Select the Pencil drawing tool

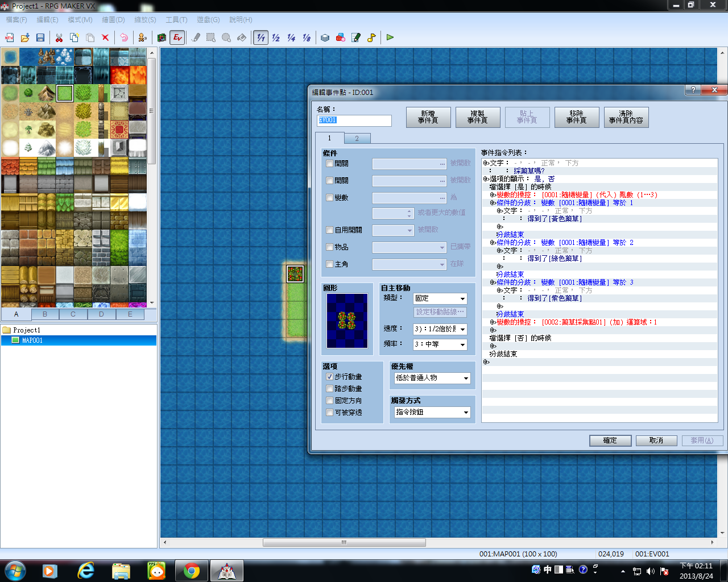click(x=196, y=38)
